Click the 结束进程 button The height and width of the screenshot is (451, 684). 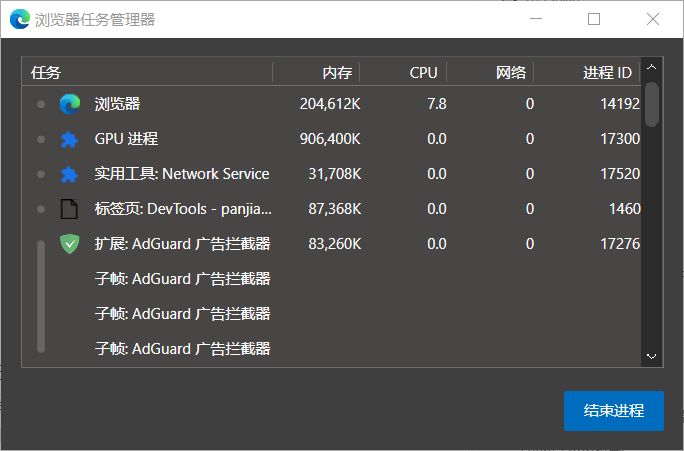coord(614,411)
